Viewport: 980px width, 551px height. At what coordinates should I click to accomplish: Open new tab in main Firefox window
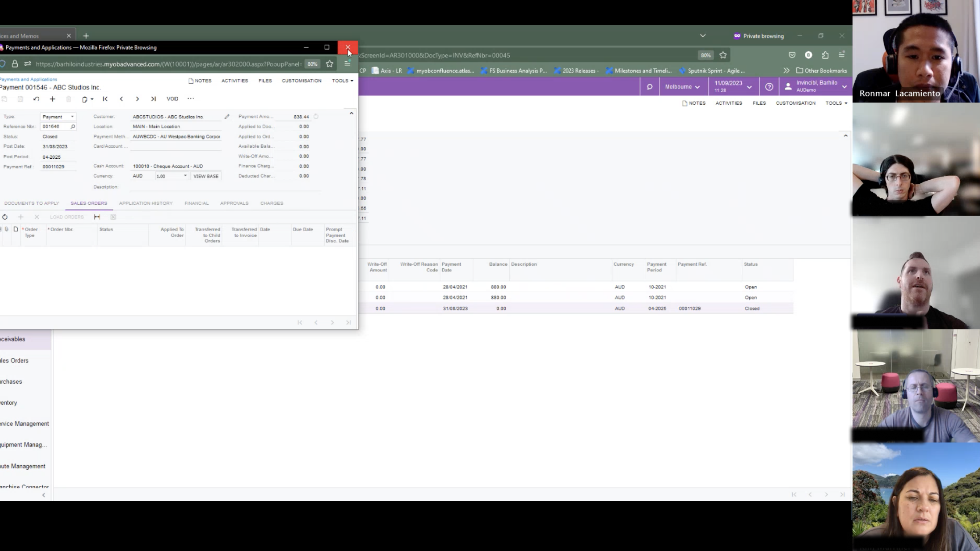pos(86,36)
